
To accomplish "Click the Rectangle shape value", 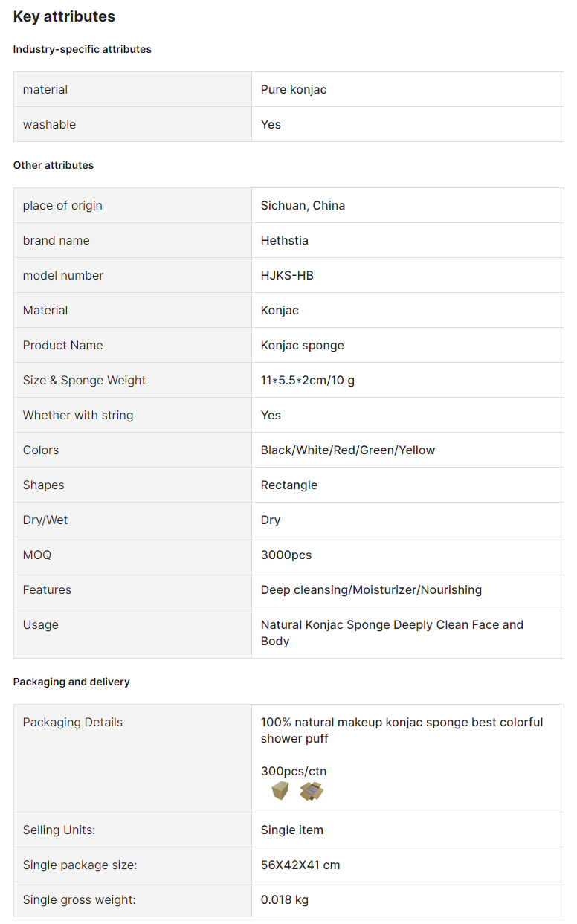I will 289,485.
